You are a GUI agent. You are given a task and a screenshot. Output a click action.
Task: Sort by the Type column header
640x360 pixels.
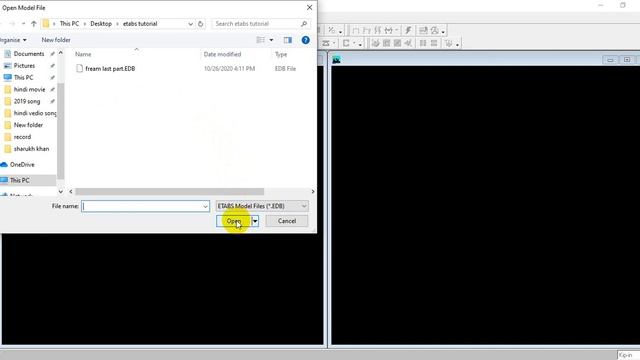pyautogui.click(x=281, y=54)
